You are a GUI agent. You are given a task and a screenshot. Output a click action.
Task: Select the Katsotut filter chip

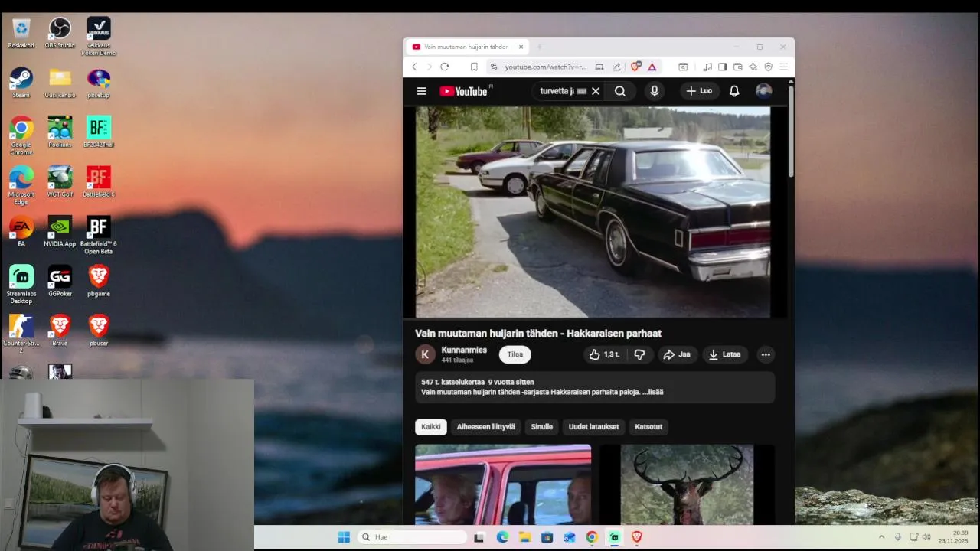point(648,427)
